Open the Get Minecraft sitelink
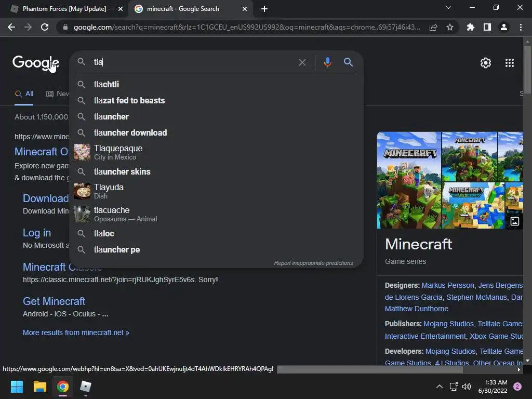 point(54,301)
